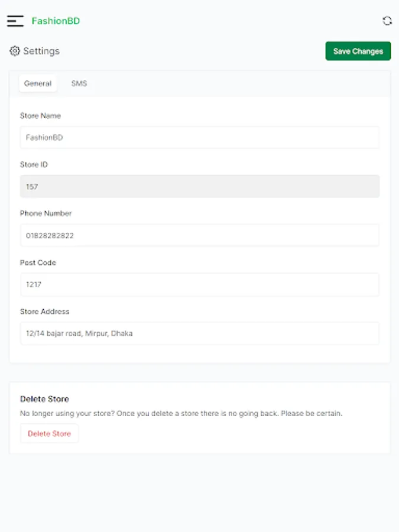The width and height of the screenshot is (399, 532).
Task: Click the Store Address label
Action: [44, 312]
